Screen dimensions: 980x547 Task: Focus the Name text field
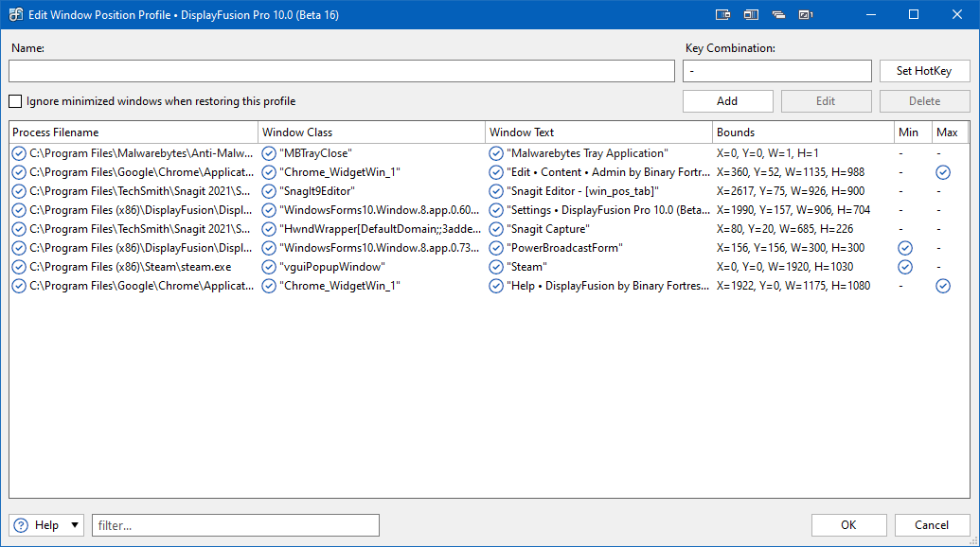(341, 71)
